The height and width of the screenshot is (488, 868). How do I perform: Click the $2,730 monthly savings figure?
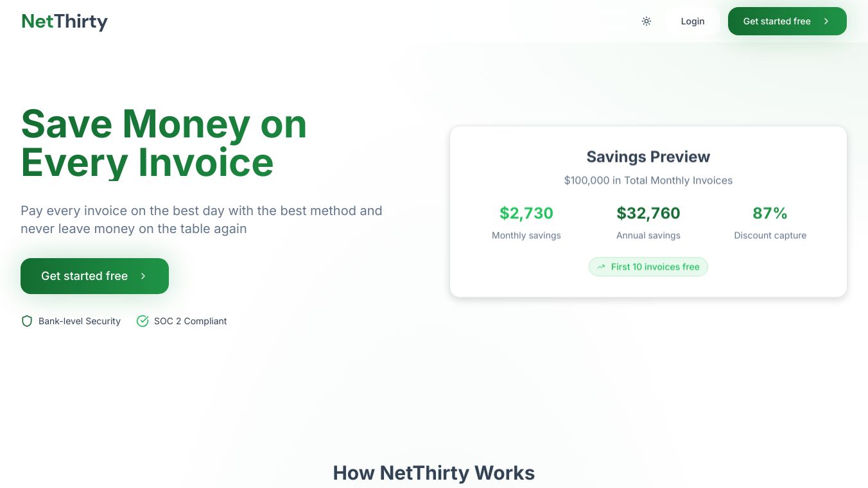coord(526,213)
